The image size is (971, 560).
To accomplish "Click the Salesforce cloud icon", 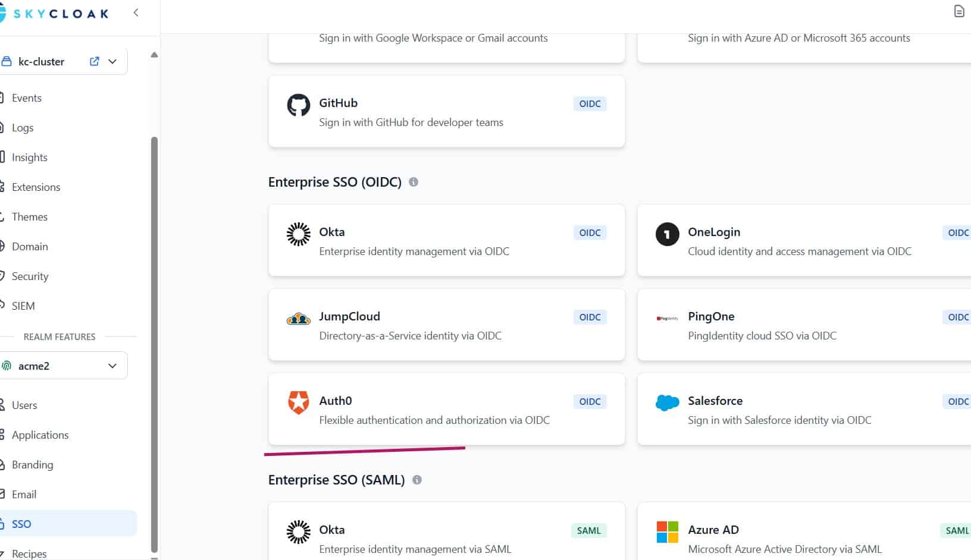I will tap(666, 402).
